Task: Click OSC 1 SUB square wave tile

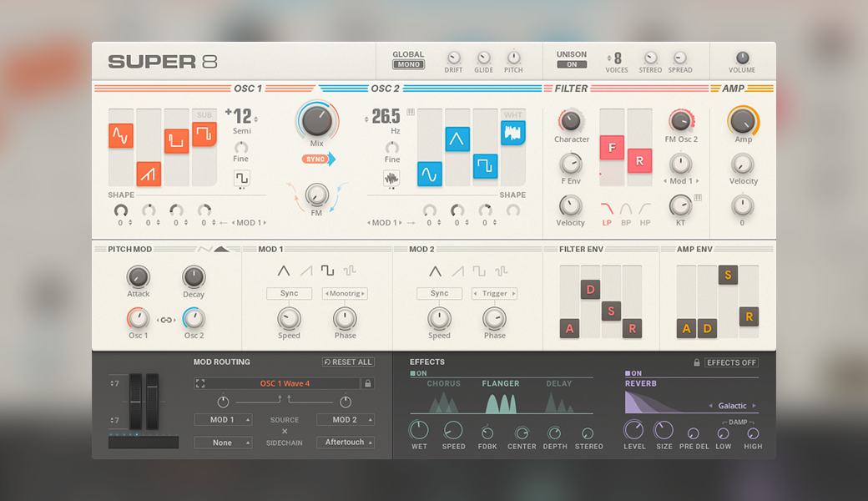Action: (204, 134)
